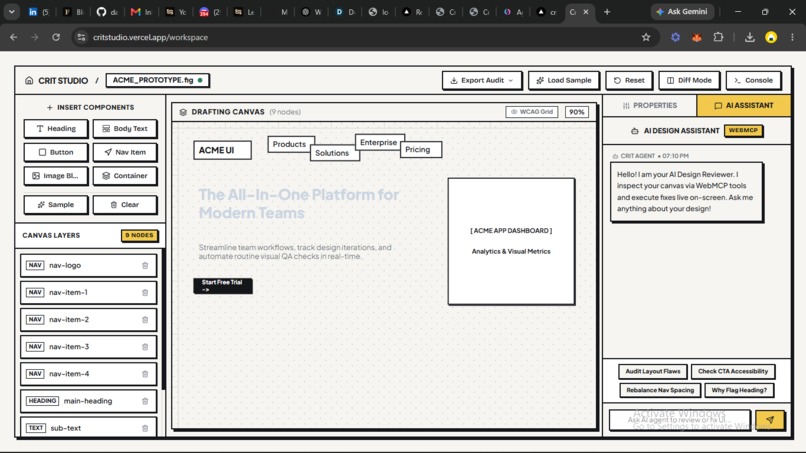The height and width of the screenshot is (453, 806).
Task: Open a new browser tab
Action: point(607,11)
